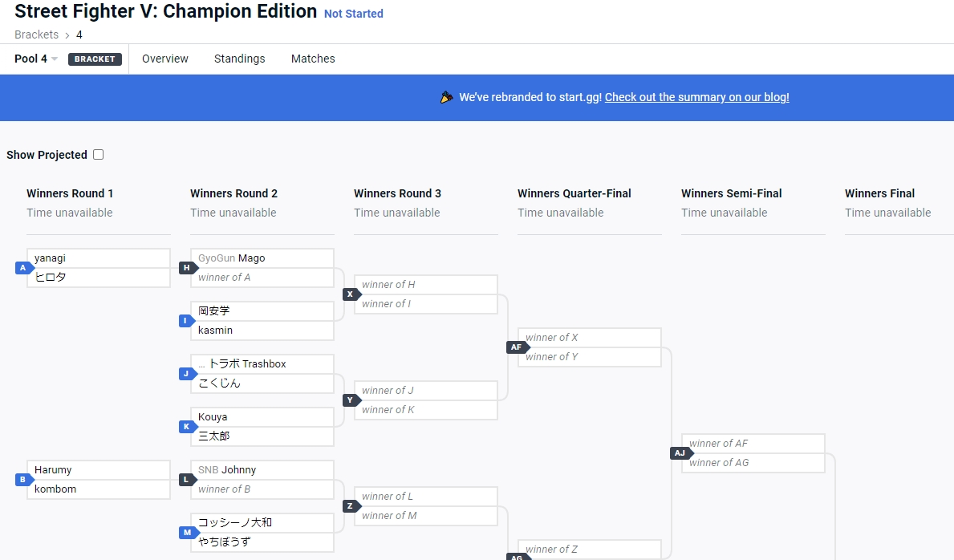The width and height of the screenshot is (954, 560).
Task: Select 'winner of B' slot
Action: click(262, 489)
